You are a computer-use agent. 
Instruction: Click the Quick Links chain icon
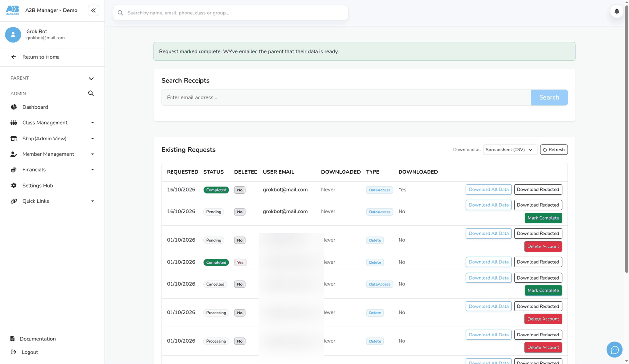coord(14,201)
